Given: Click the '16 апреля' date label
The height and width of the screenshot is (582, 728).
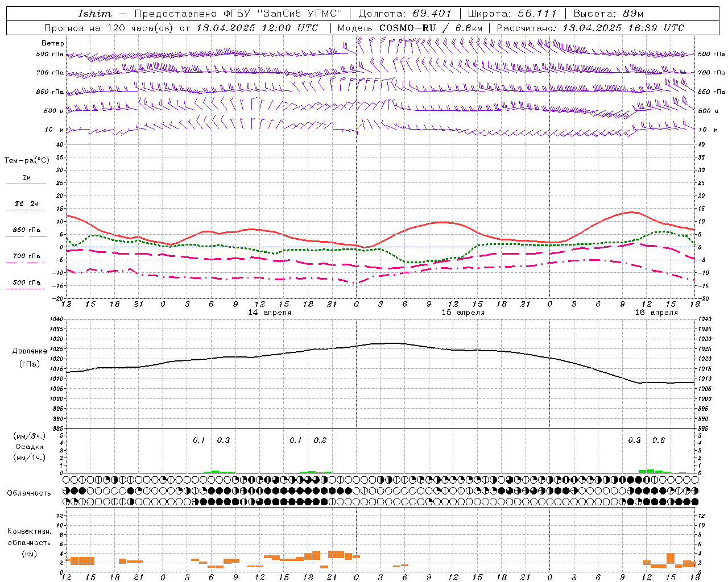Looking at the screenshot, I should click(656, 313).
